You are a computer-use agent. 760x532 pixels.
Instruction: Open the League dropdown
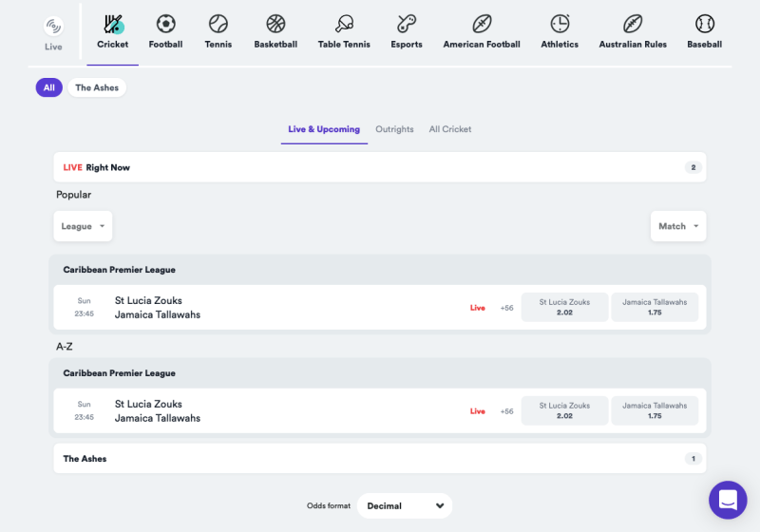pos(83,226)
